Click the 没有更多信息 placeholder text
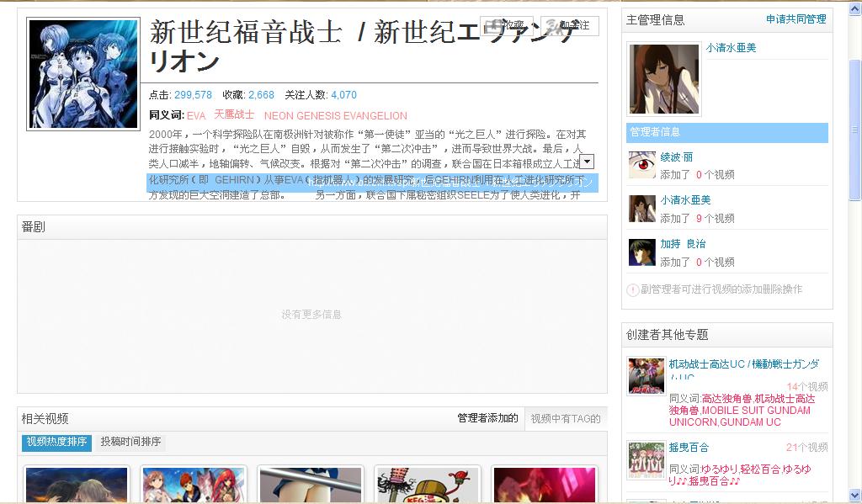The image size is (862, 504). (x=311, y=315)
